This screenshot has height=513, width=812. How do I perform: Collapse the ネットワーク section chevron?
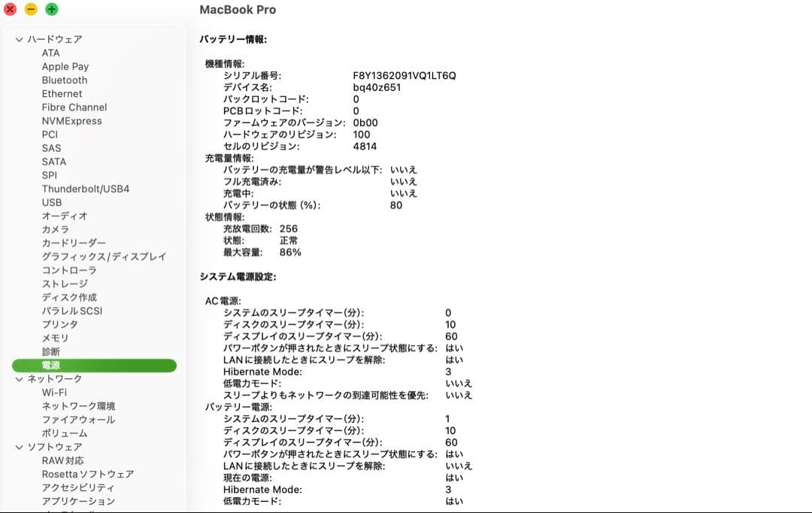[x=20, y=379]
